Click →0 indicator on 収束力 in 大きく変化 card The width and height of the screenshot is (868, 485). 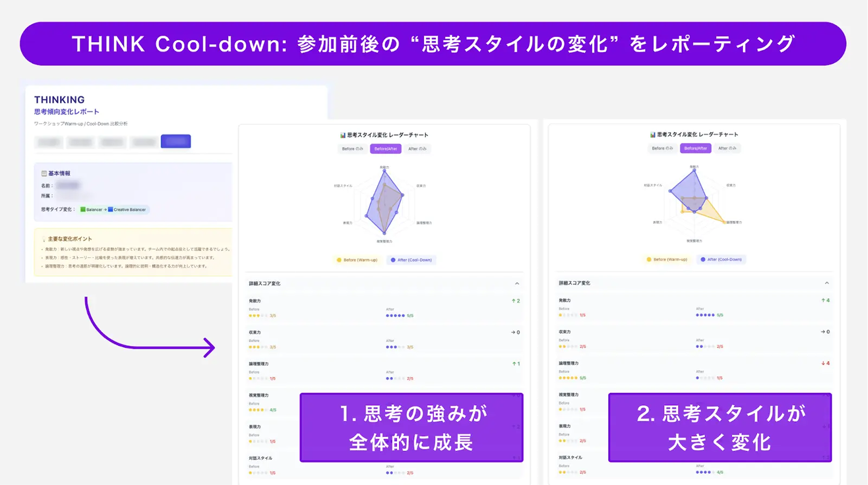(x=826, y=332)
